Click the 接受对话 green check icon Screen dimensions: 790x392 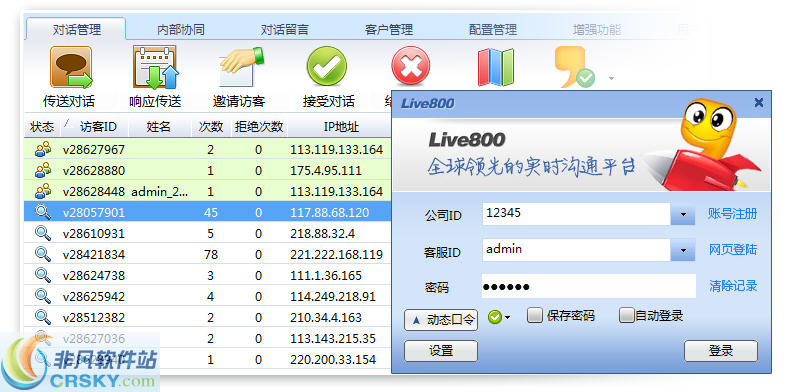327,66
